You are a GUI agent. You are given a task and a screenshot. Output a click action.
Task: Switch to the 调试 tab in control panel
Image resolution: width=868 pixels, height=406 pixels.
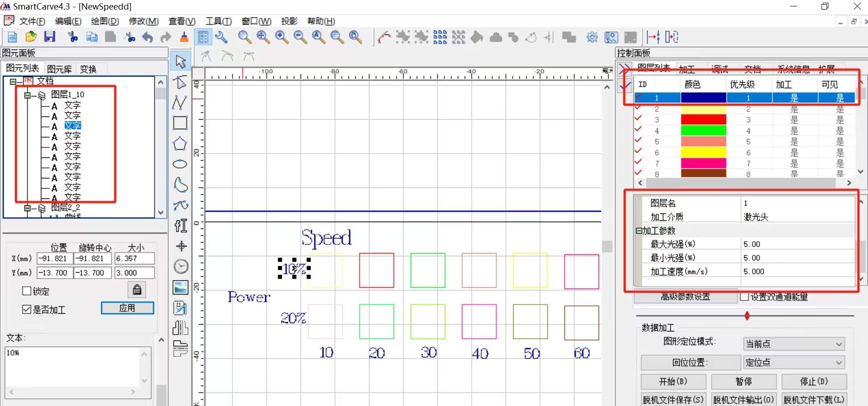click(719, 69)
